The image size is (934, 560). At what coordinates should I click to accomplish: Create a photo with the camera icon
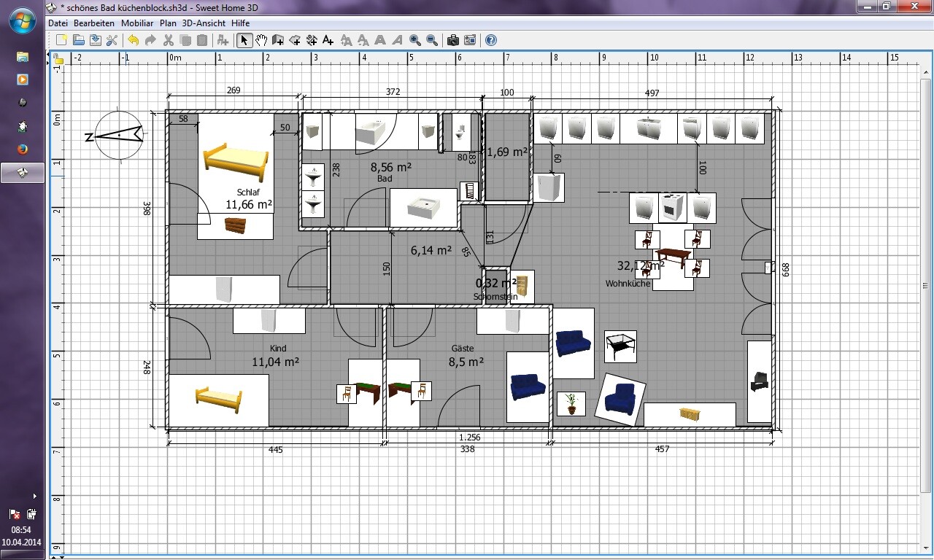coord(453,40)
